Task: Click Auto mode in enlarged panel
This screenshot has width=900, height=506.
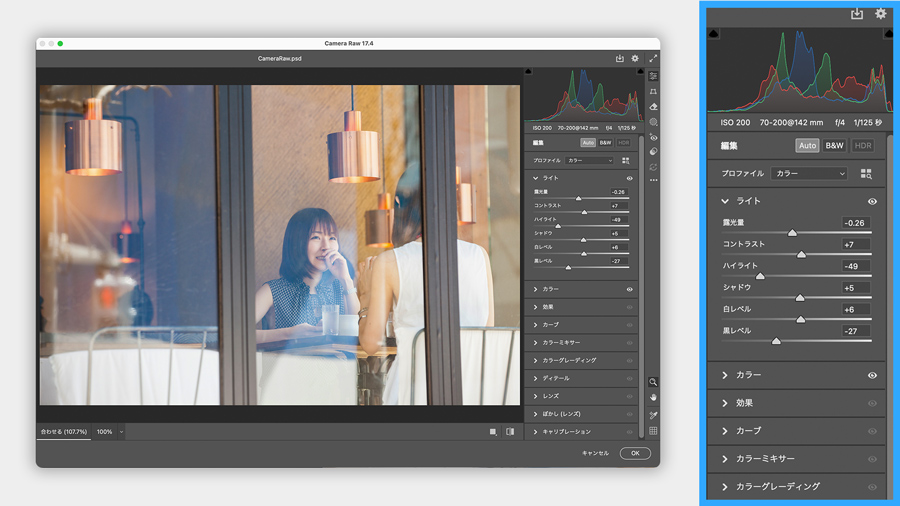Action: tap(807, 146)
